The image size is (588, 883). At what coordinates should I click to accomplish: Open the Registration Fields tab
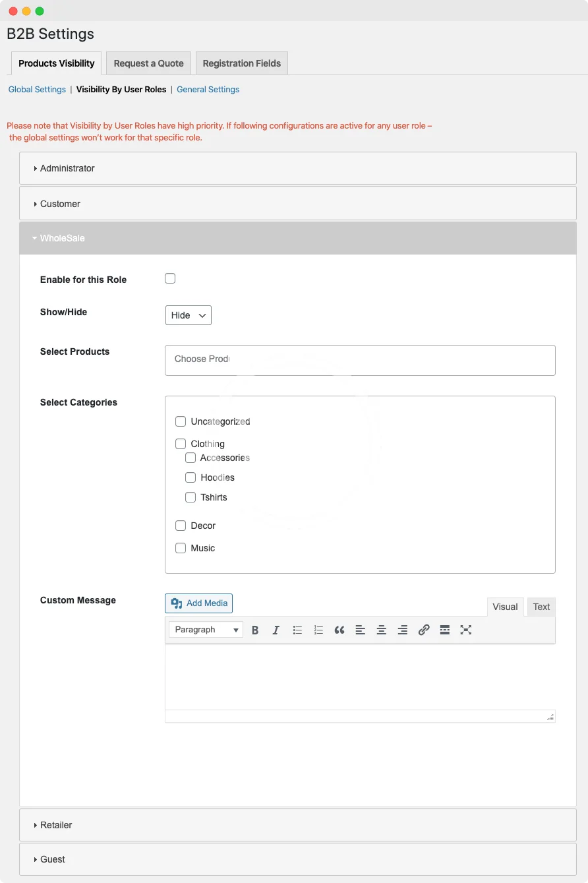click(x=241, y=63)
